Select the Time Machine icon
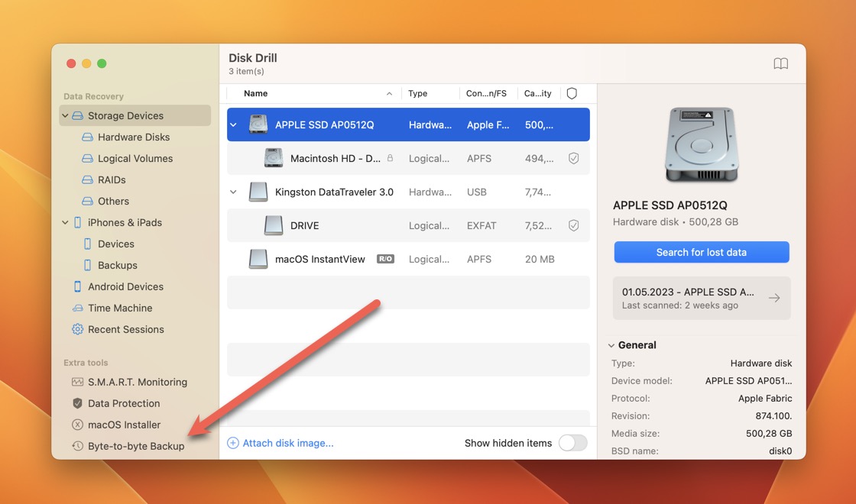856x504 pixels. click(x=77, y=309)
